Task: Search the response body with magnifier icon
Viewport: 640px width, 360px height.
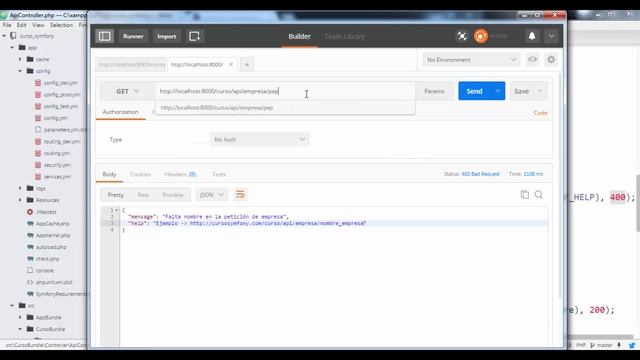Action: click(539, 195)
